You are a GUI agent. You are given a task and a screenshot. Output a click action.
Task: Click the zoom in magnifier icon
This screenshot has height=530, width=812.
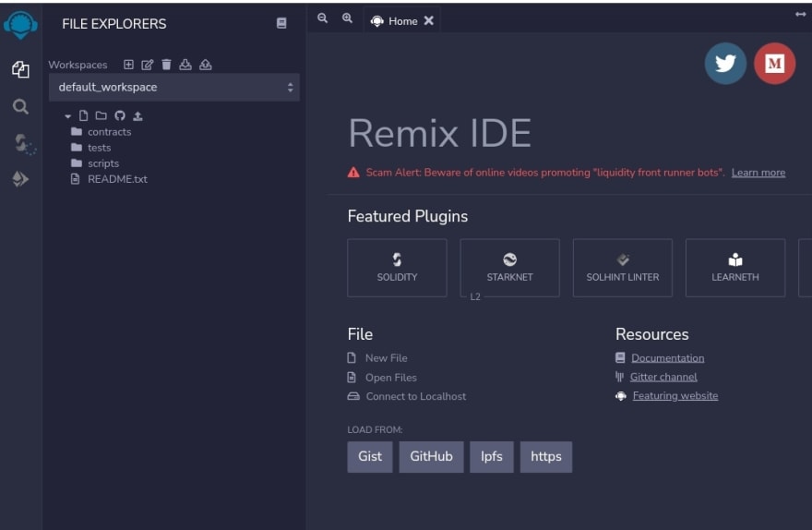(x=348, y=18)
